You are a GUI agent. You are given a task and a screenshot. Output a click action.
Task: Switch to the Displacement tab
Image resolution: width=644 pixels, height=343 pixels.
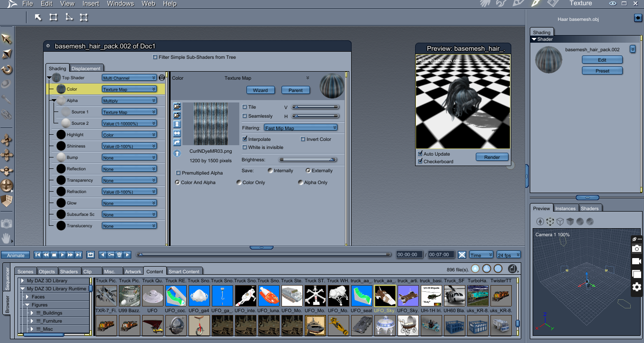(x=86, y=68)
